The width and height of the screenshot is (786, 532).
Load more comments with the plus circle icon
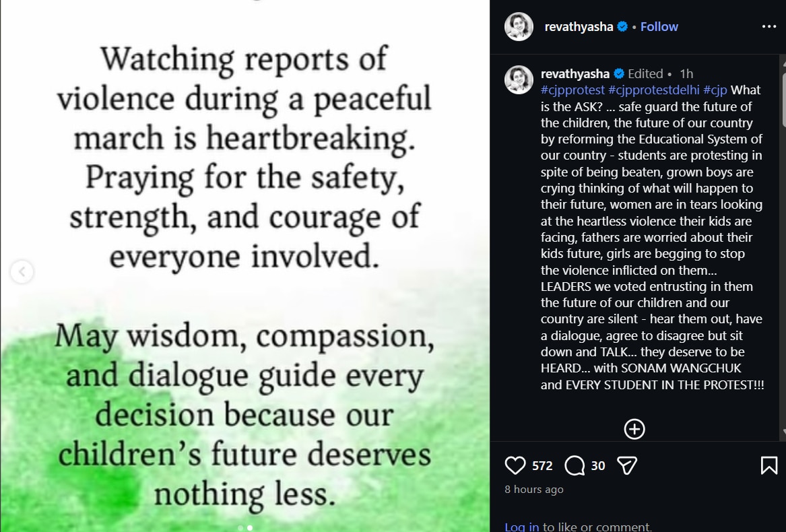click(x=634, y=429)
